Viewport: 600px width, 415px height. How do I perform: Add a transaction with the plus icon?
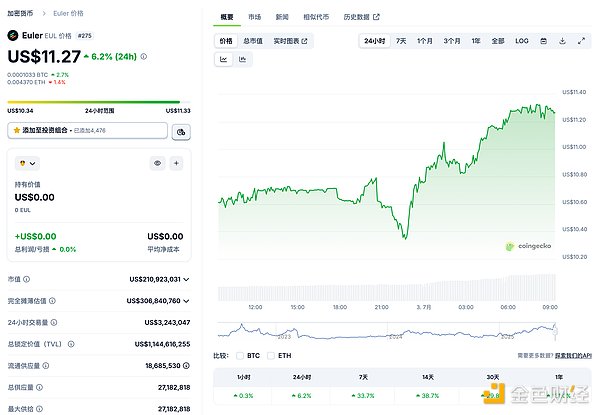[176, 162]
